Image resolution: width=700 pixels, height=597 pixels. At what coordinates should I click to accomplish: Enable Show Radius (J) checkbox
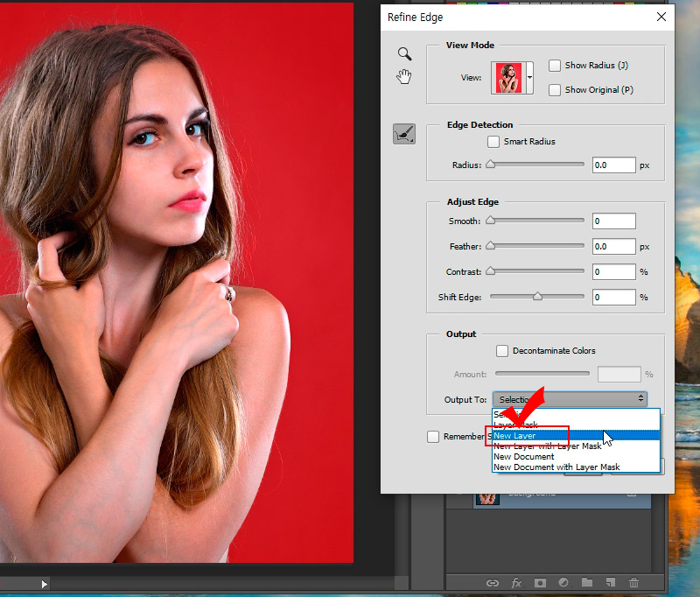(555, 66)
